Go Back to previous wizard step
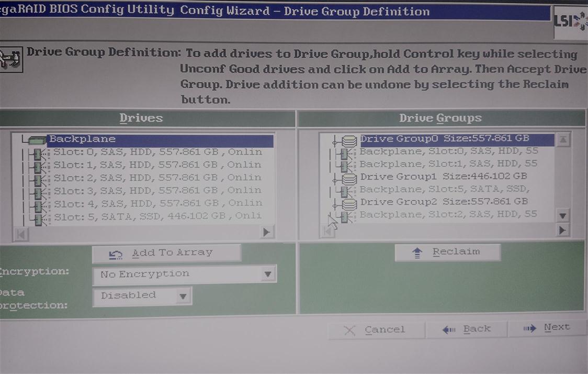 [467, 329]
